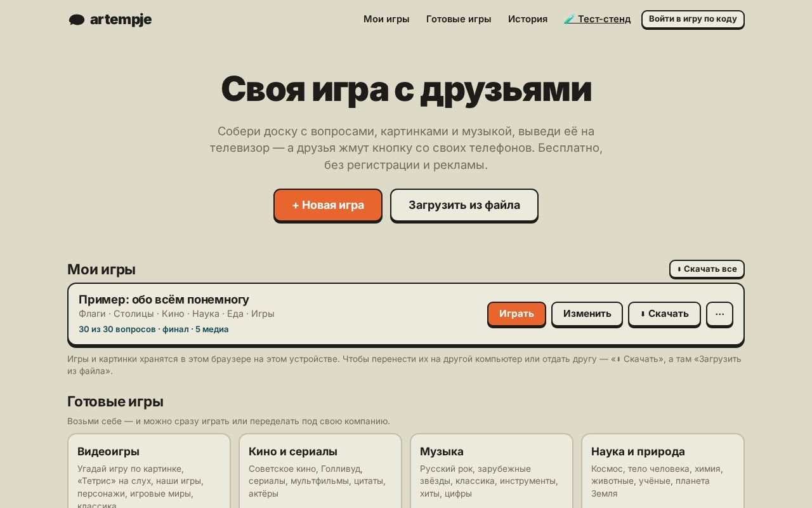Create a game with «+ Новая игра»

point(328,205)
